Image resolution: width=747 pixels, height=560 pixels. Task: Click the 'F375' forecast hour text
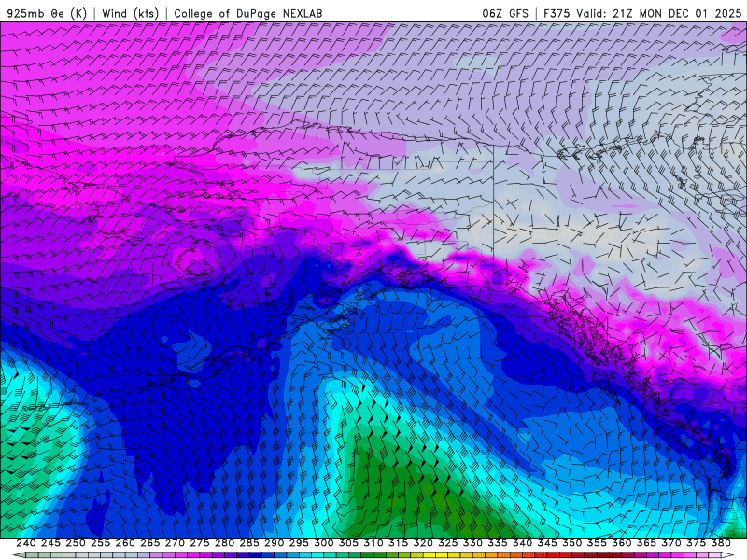pos(557,13)
